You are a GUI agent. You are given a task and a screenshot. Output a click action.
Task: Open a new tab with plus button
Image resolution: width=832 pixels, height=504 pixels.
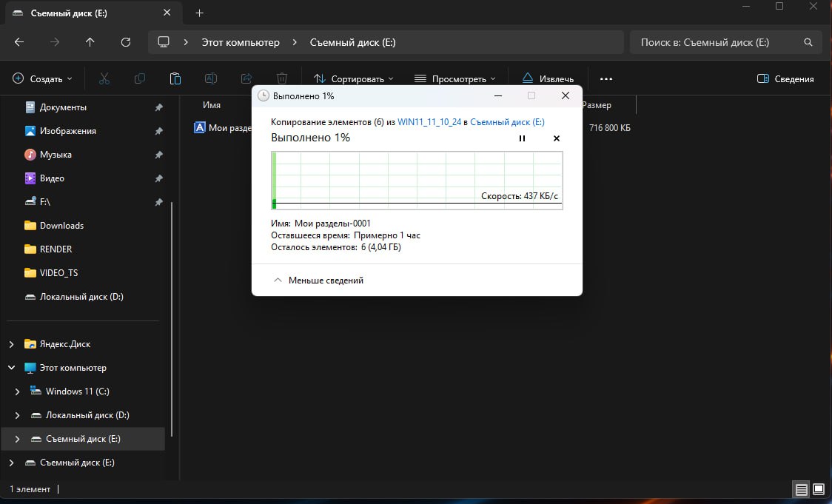pos(199,13)
